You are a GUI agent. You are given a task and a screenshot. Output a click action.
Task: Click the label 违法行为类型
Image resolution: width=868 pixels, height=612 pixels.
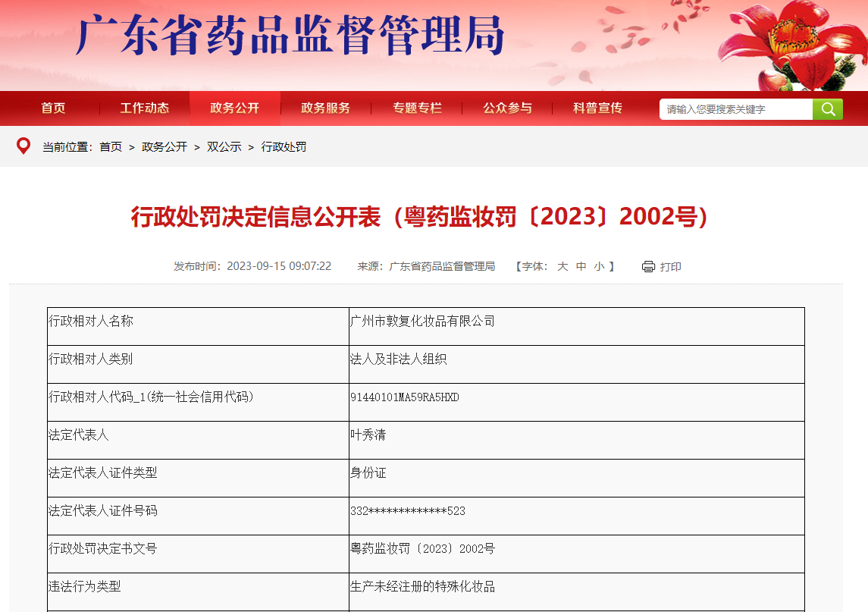(x=85, y=586)
